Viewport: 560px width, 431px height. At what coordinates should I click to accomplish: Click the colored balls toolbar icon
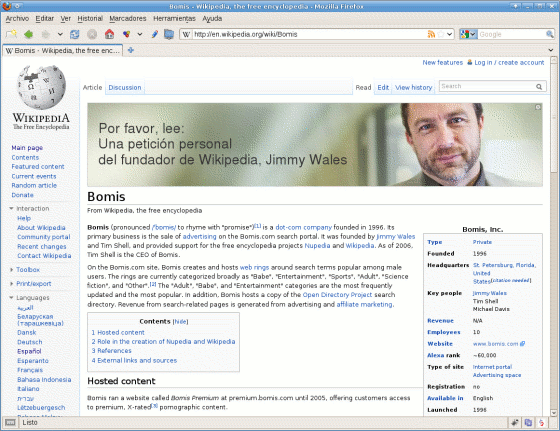click(126, 34)
